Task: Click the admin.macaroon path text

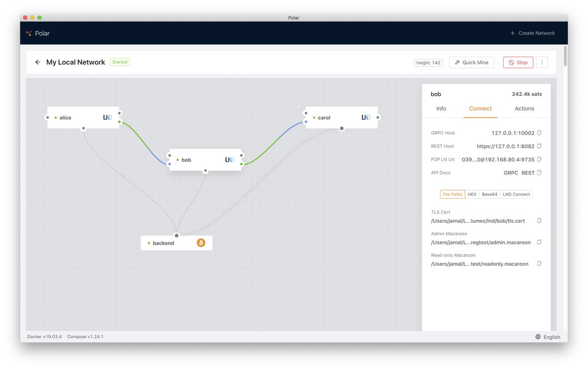Action: [481, 242]
